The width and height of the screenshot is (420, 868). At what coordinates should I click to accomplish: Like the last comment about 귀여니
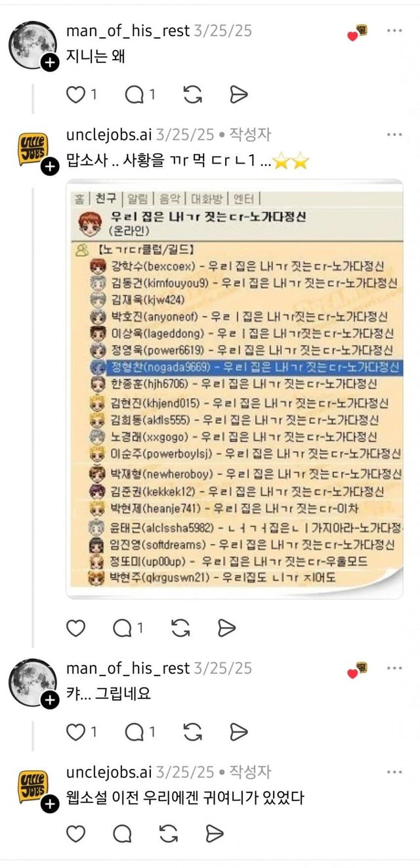coord(76,834)
